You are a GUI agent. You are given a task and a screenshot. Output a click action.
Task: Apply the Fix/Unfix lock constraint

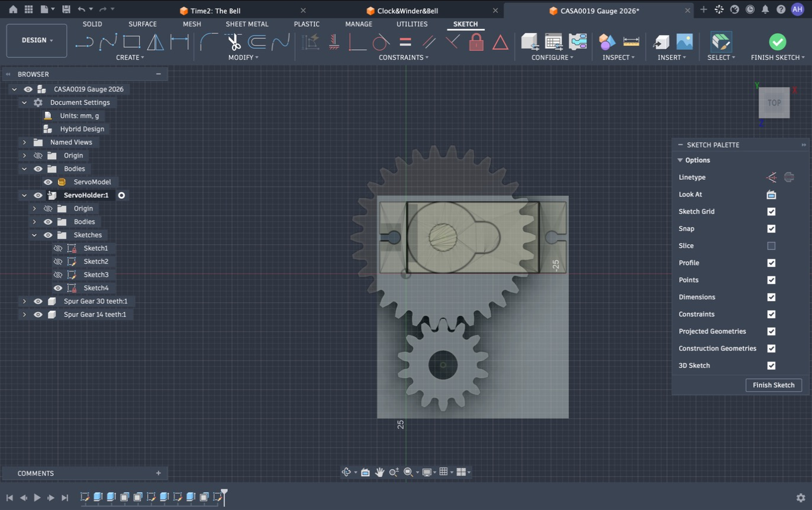[x=476, y=42]
